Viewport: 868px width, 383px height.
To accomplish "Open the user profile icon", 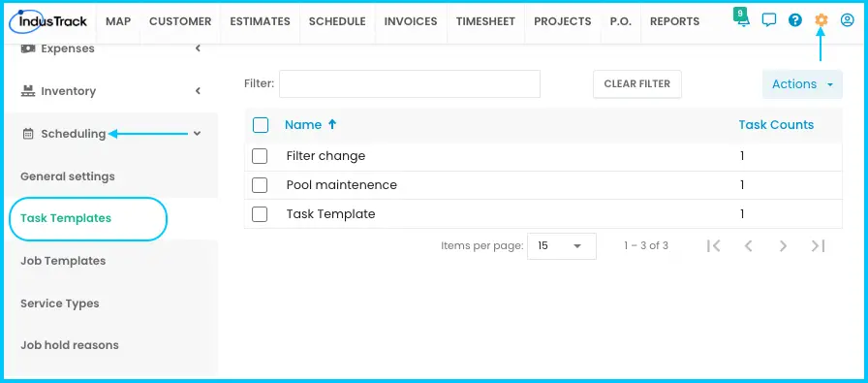I will (848, 20).
